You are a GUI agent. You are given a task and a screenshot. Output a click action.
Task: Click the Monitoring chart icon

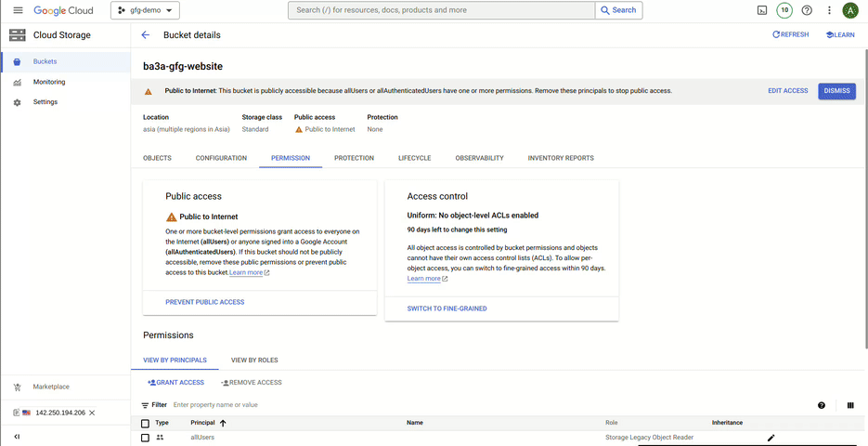point(17,82)
